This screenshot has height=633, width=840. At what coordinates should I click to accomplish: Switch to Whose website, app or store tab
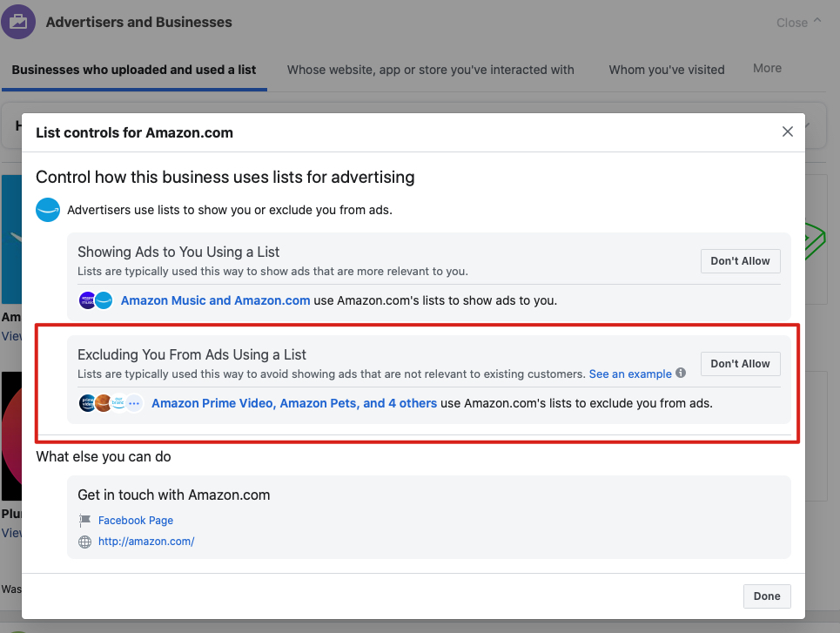[430, 70]
